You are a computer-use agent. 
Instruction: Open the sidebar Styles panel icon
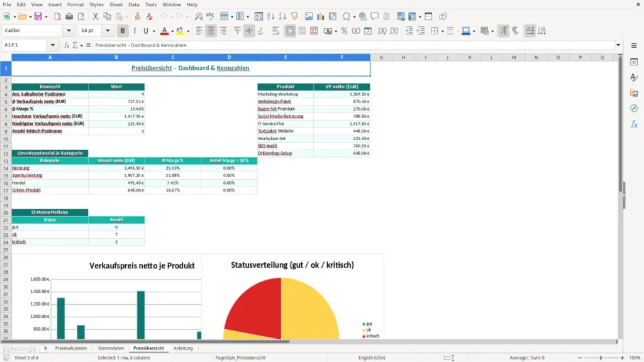pos(634,77)
